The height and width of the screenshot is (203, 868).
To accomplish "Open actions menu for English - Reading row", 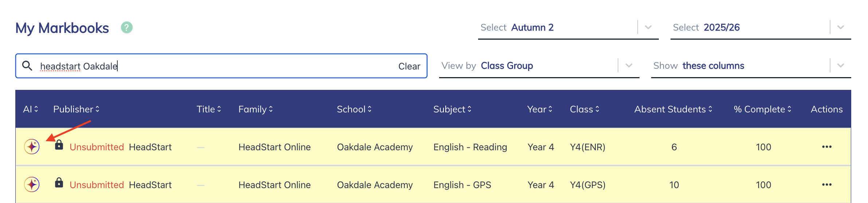I will click(x=826, y=147).
